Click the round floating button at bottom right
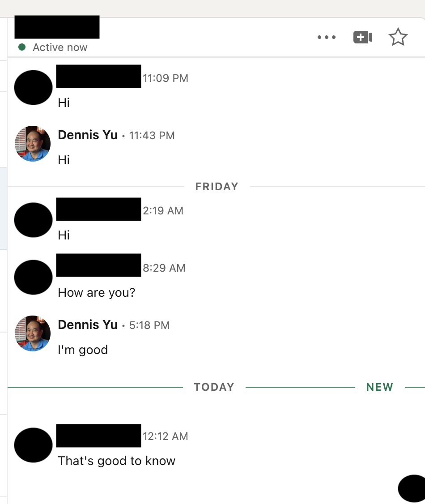Screen dimensions: 425x504 412,489
